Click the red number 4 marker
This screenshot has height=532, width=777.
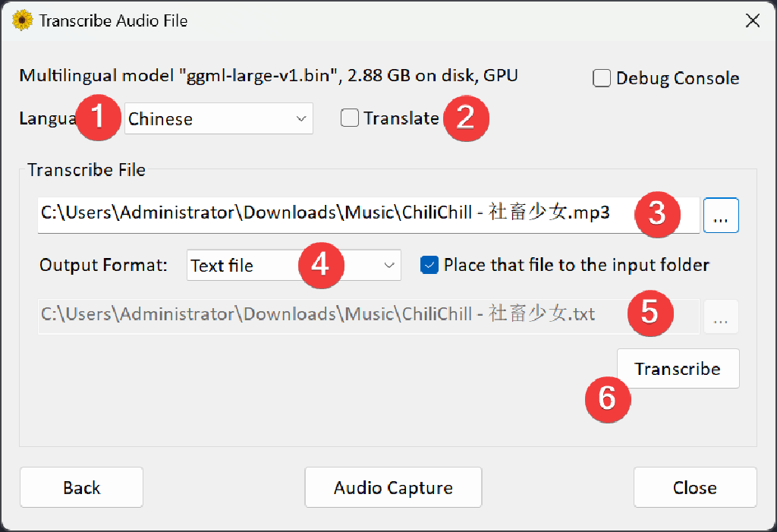(320, 266)
